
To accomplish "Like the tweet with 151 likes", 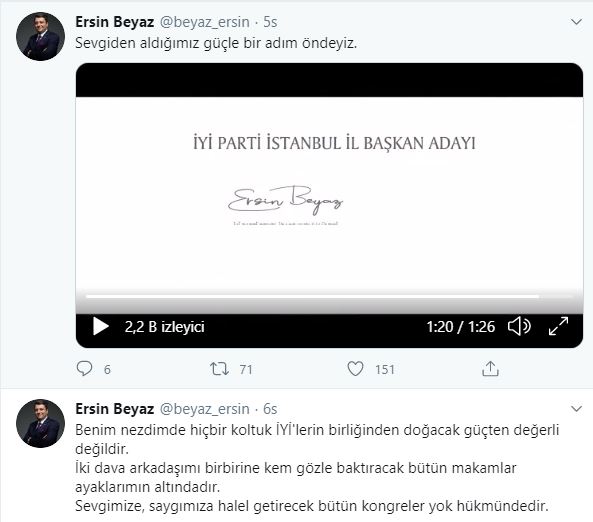I will (355, 369).
